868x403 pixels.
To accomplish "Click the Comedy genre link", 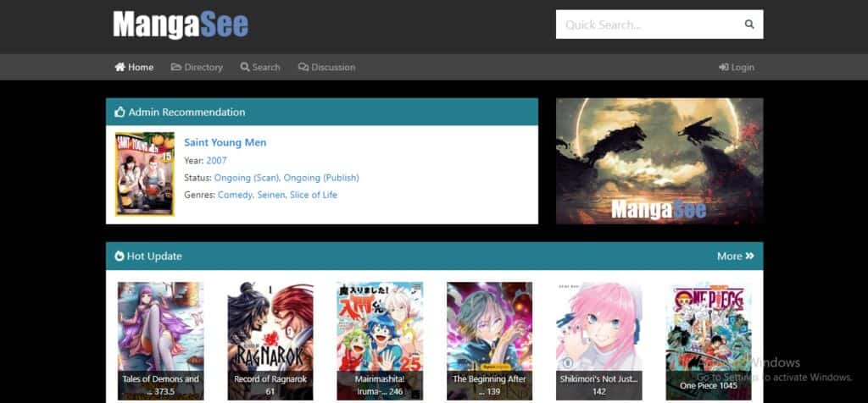I will pyautogui.click(x=235, y=195).
